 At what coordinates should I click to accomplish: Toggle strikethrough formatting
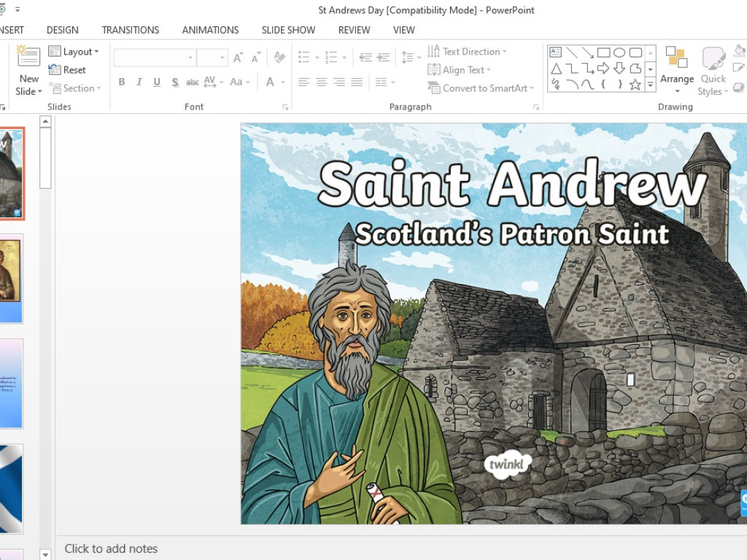coord(193,82)
